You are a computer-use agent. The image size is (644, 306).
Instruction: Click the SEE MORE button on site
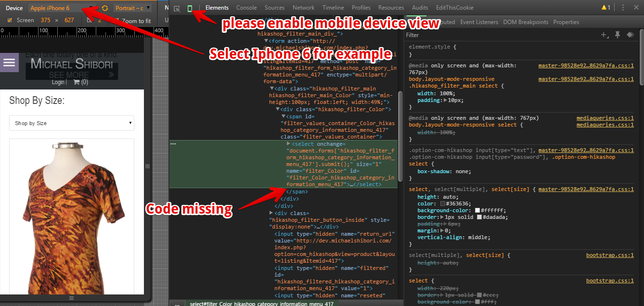pos(71,75)
